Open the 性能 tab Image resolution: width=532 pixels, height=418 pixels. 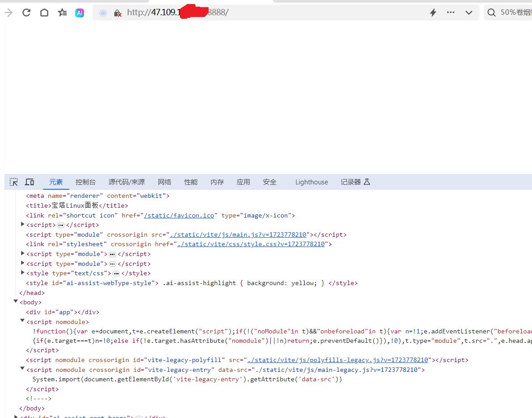[191, 182]
